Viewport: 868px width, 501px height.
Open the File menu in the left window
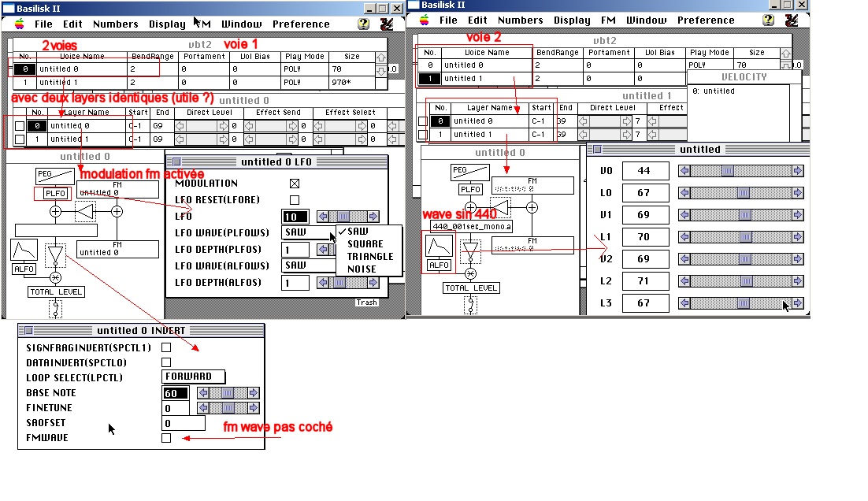tap(43, 24)
